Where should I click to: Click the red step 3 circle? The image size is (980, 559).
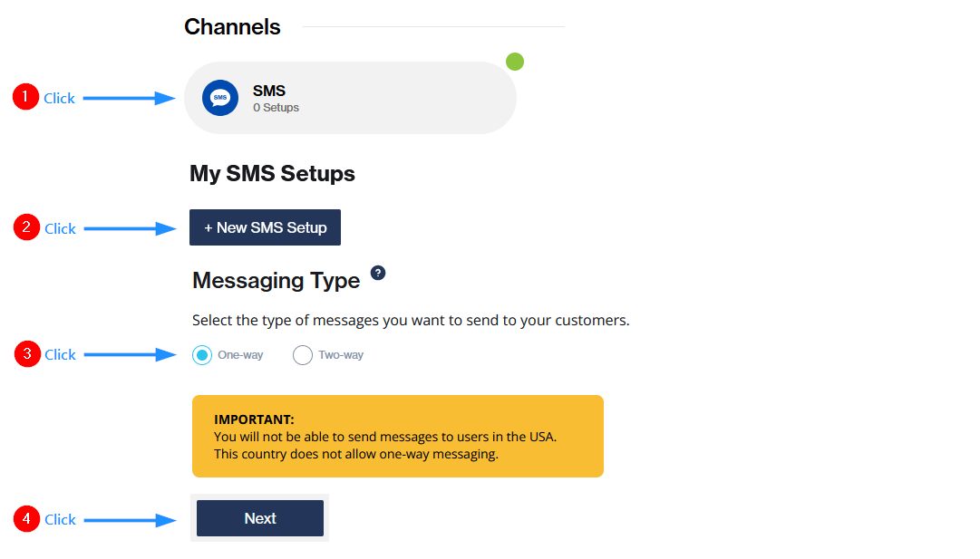[27, 353]
